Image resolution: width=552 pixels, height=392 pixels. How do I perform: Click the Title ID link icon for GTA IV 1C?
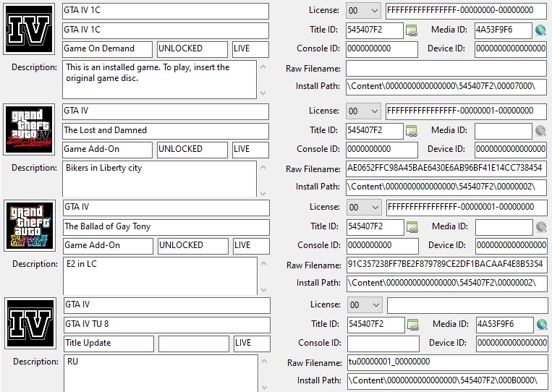[411, 30]
